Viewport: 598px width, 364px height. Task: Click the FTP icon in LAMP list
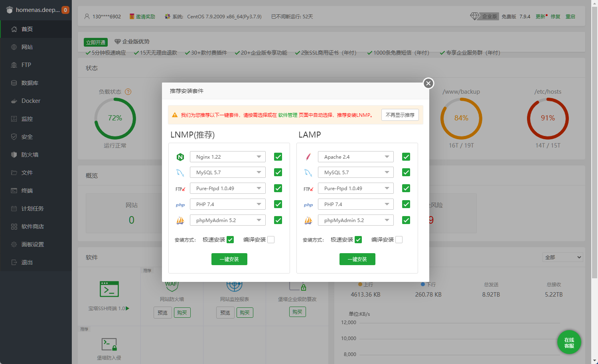(308, 189)
